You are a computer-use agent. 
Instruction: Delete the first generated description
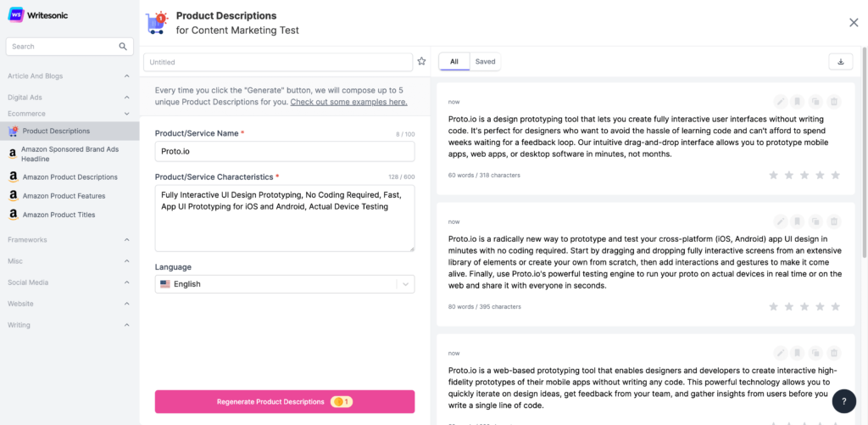[834, 102]
